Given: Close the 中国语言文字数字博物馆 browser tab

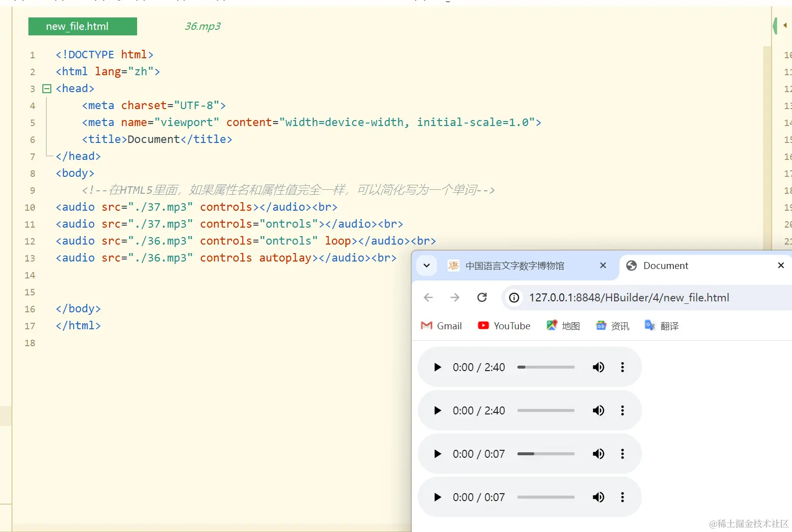Looking at the screenshot, I should tap(603, 266).
